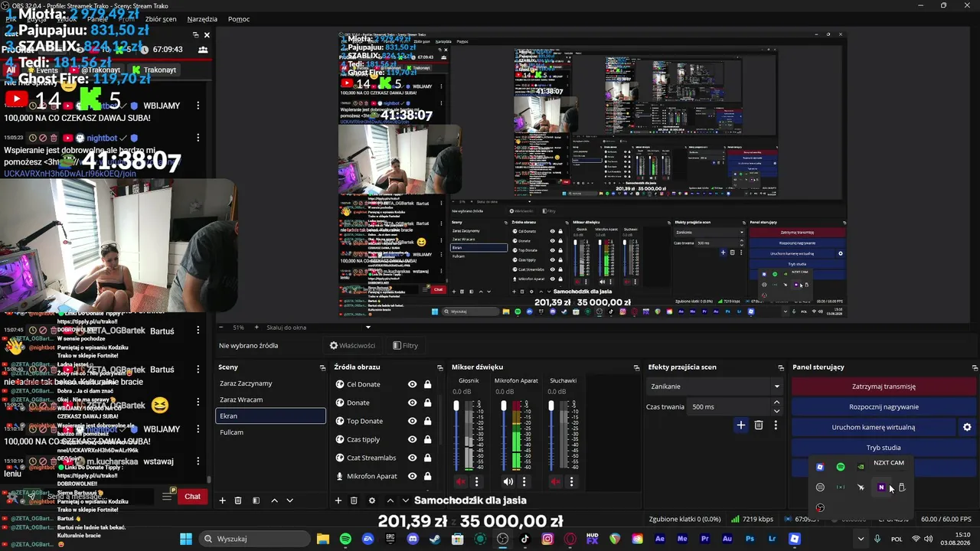
Task: Undock the Panel sterujący dock
Action: coord(974,367)
